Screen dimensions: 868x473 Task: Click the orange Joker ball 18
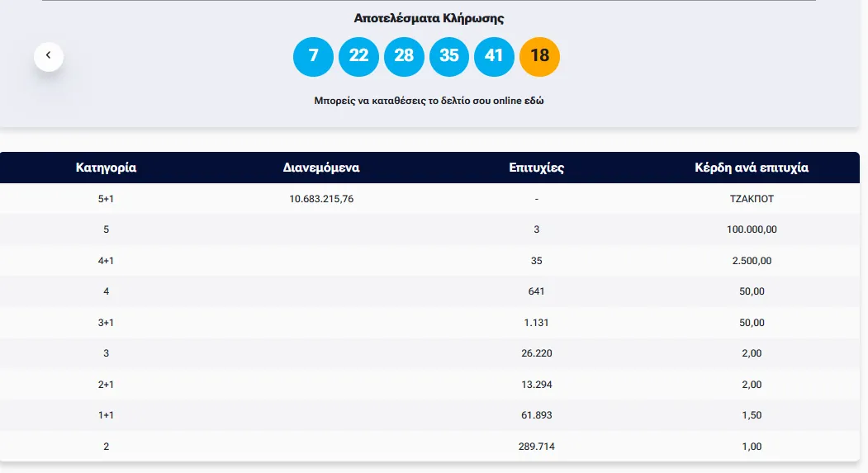click(x=539, y=56)
